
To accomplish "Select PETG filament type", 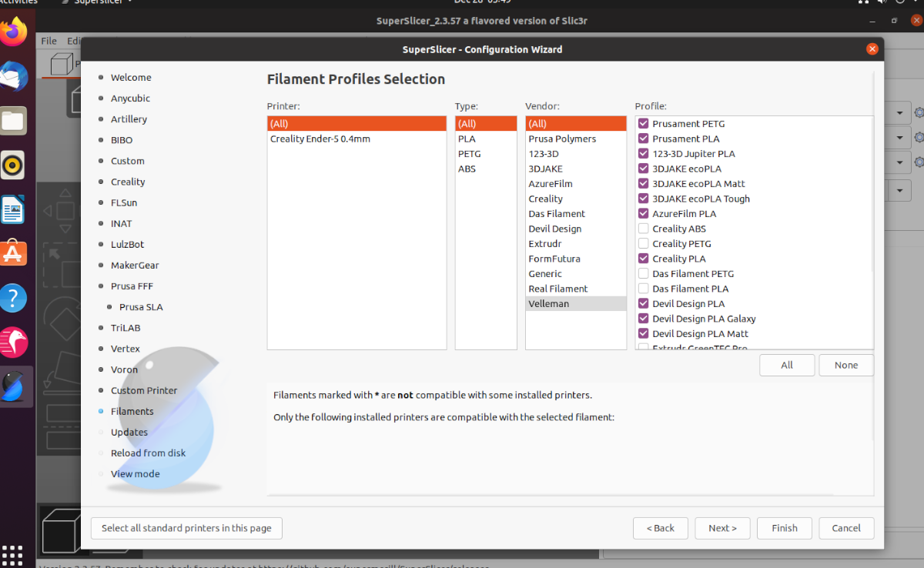I will [486, 153].
